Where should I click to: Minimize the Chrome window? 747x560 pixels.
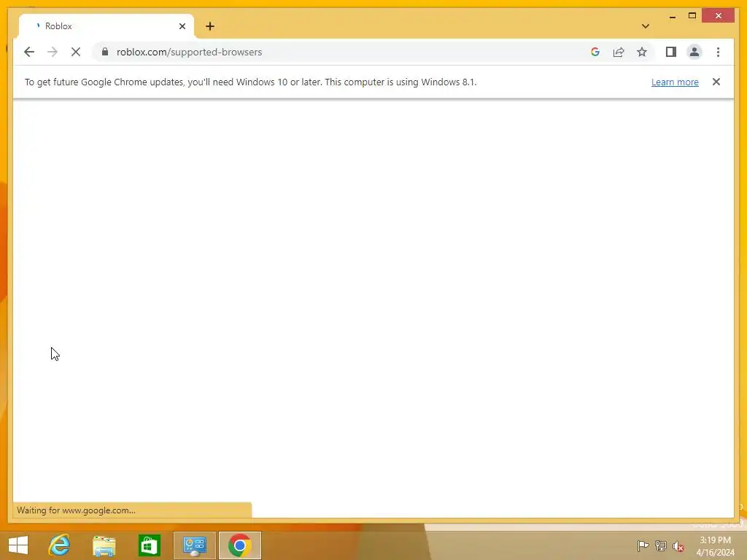(x=672, y=16)
